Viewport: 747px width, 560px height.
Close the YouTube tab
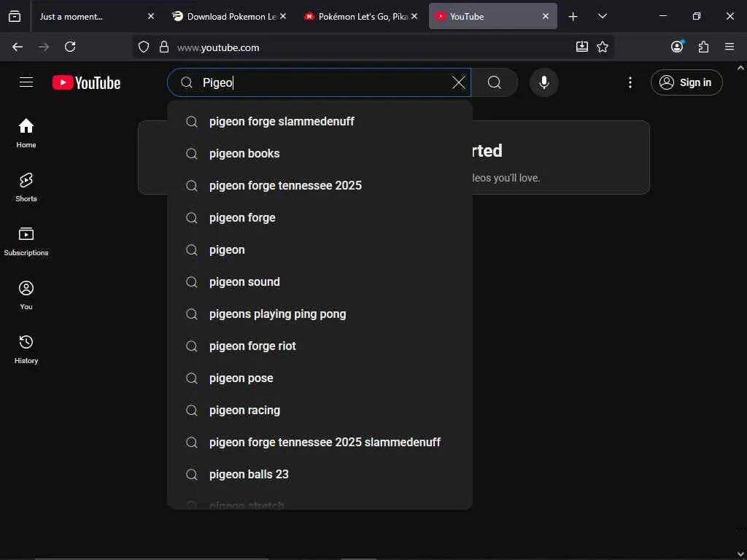click(x=546, y=16)
